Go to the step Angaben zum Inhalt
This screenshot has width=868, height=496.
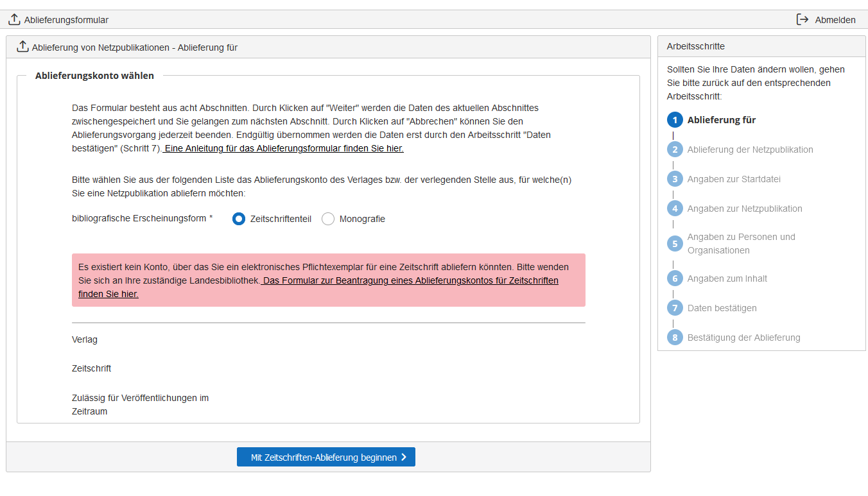click(727, 278)
